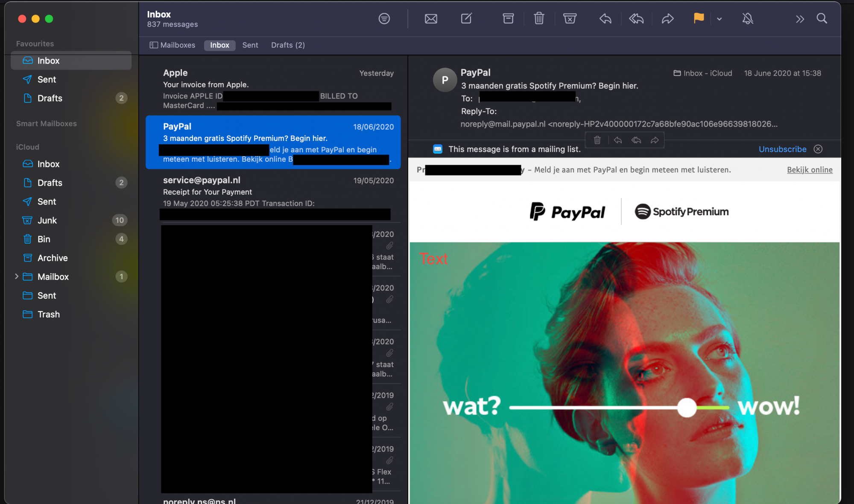Dismiss the mailing list banner
Screen dimensions: 854x504
(x=818, y=149)
